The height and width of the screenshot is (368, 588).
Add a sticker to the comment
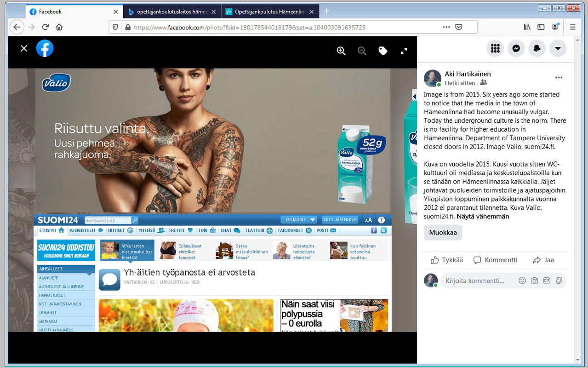pyautogui.click(x=559, y=281)
